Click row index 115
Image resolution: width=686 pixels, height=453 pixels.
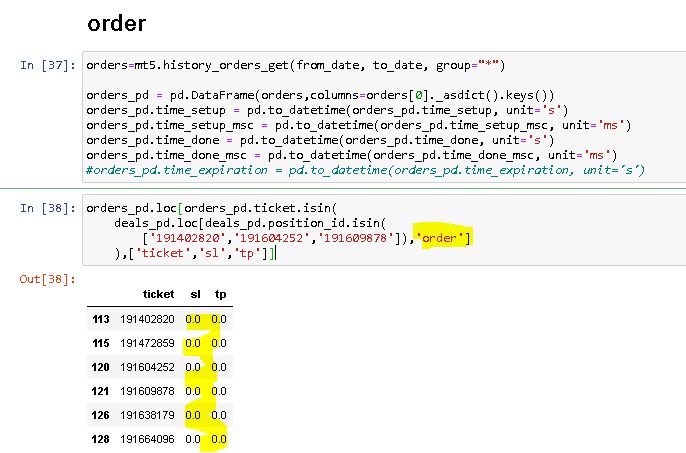point(101,343)
